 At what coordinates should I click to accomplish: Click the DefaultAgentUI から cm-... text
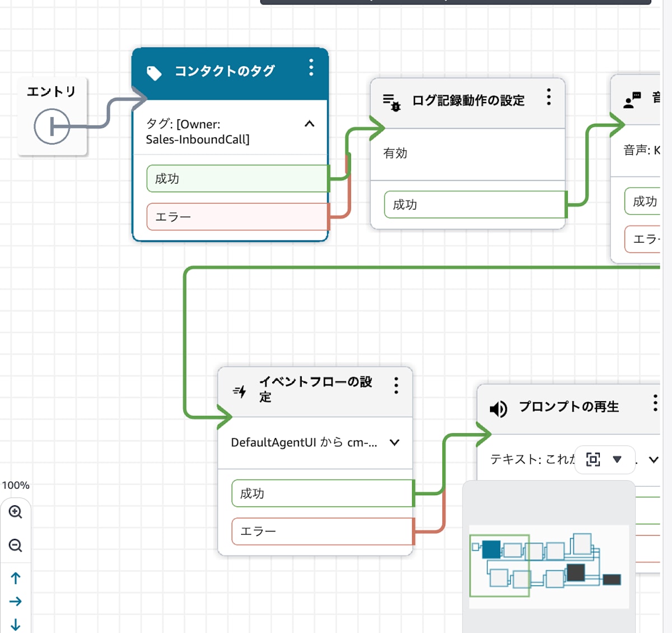(x=304, y=443)
